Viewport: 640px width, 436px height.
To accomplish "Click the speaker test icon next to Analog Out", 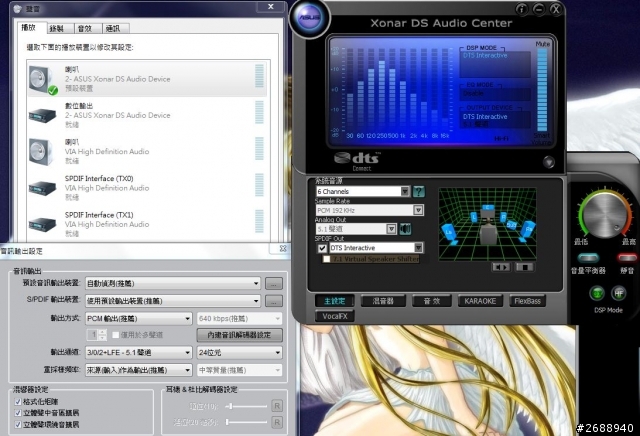I will pos(405,229).
